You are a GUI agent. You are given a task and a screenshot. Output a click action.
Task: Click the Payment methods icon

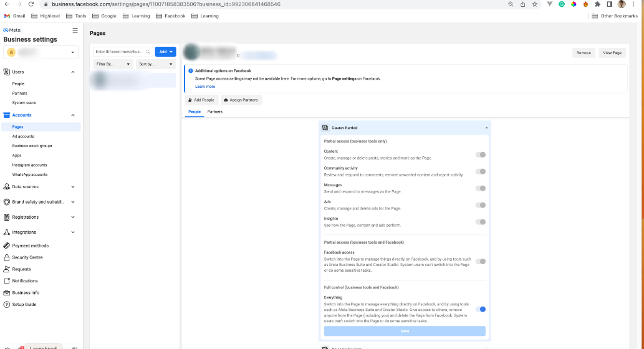tap(7, 246)
